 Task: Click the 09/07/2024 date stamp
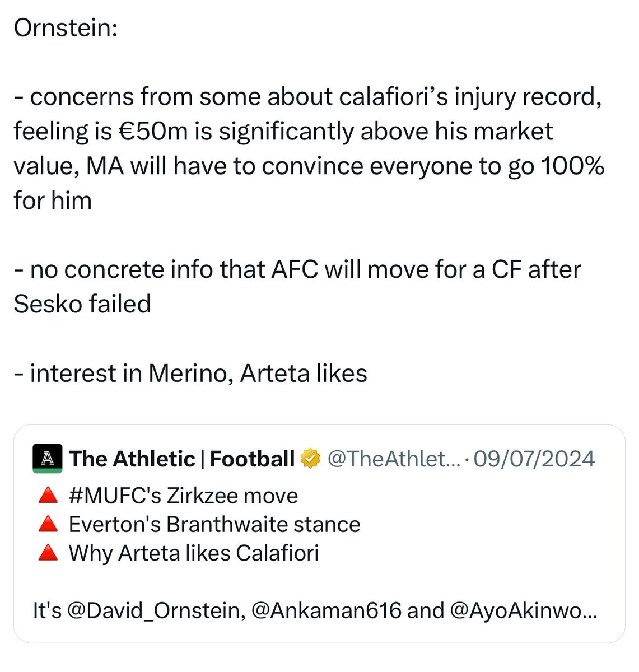(x=534, y=459)
